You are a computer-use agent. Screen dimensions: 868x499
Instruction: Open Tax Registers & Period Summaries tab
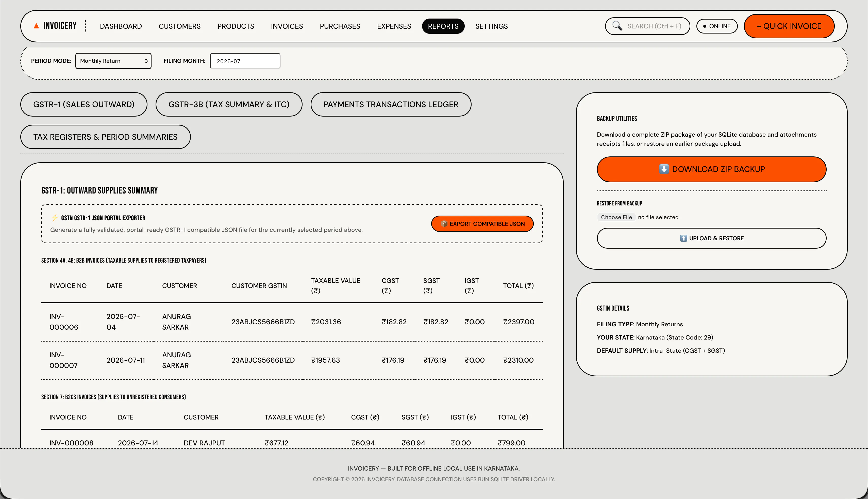click(106, 137)
